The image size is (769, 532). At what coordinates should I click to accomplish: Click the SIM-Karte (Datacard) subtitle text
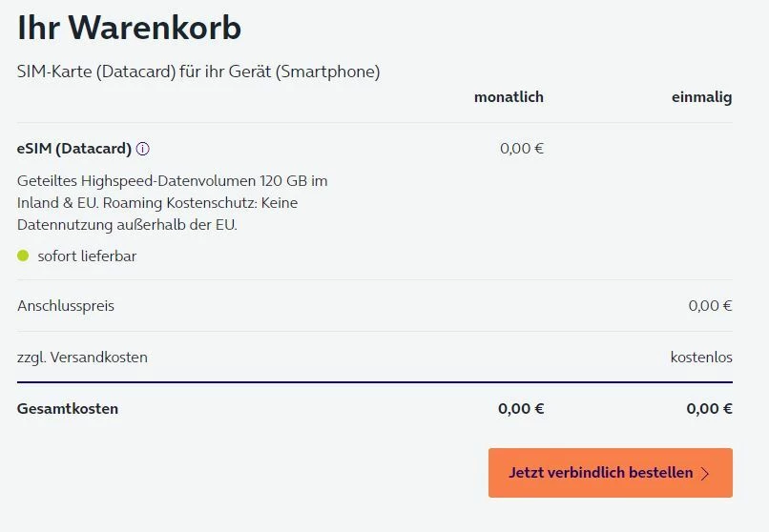pyautogui.click(x=198, y=72)
